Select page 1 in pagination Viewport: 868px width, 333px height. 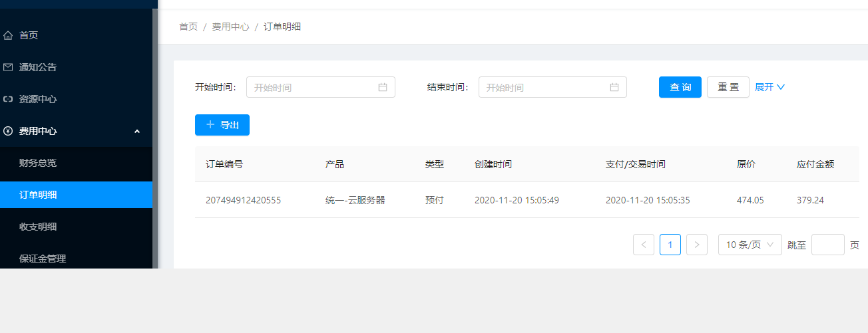click(670, 245)
